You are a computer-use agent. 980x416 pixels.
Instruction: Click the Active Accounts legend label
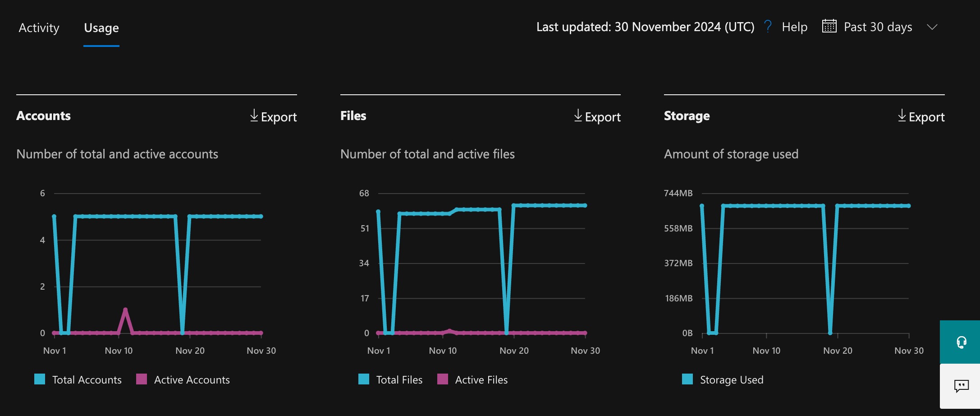[192, 380]
